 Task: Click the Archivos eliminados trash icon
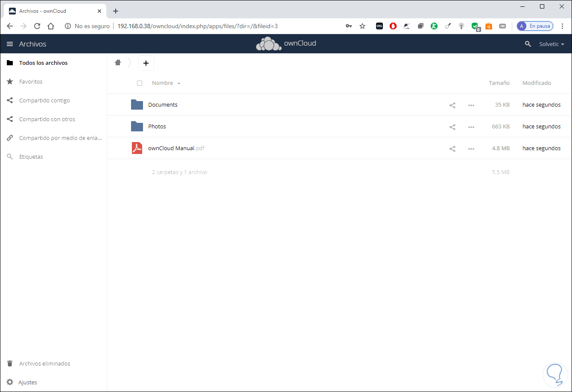click(10, 363)
